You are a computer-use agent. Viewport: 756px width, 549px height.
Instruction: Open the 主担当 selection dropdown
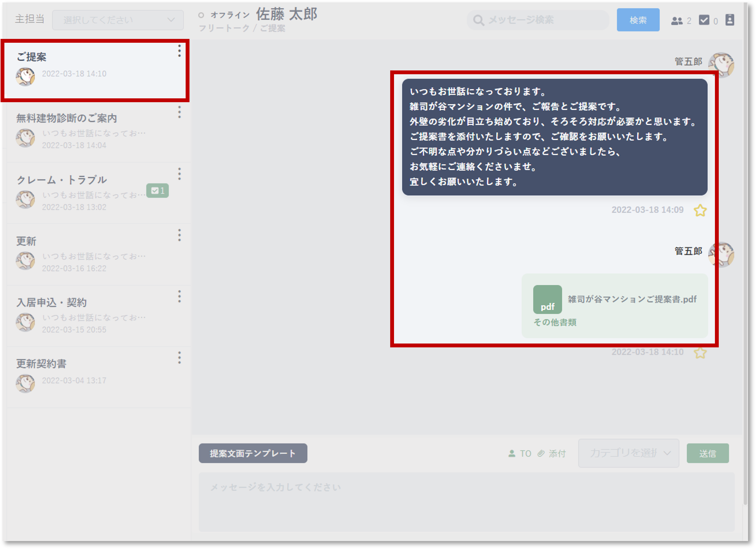118,20
